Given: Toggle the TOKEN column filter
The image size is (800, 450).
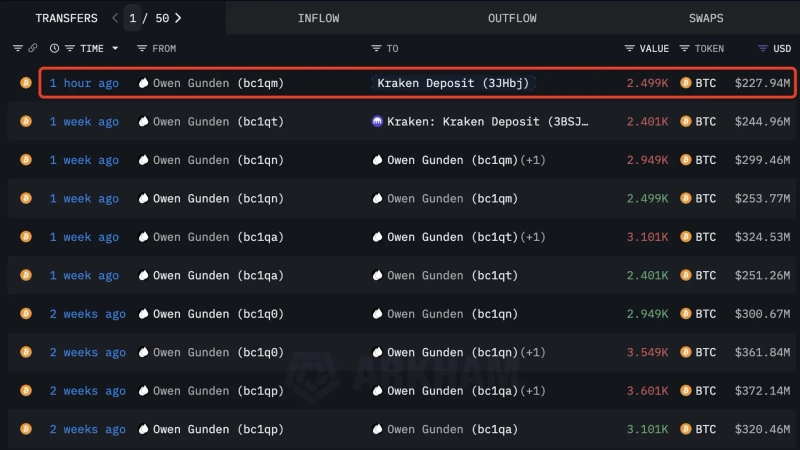Looking at the screenshot, I should click(685, 48).
